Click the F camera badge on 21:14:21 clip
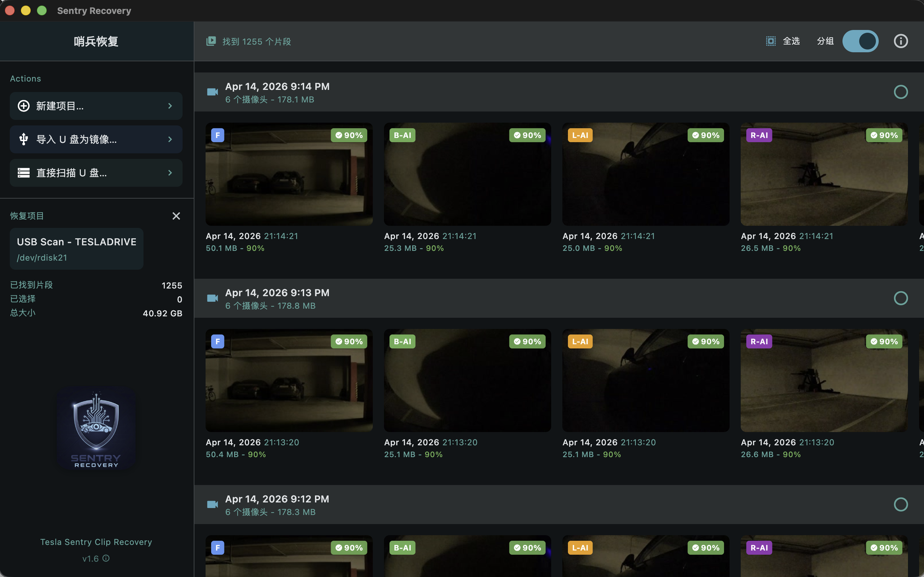924x577 pixels. click(x=218, y=135)
